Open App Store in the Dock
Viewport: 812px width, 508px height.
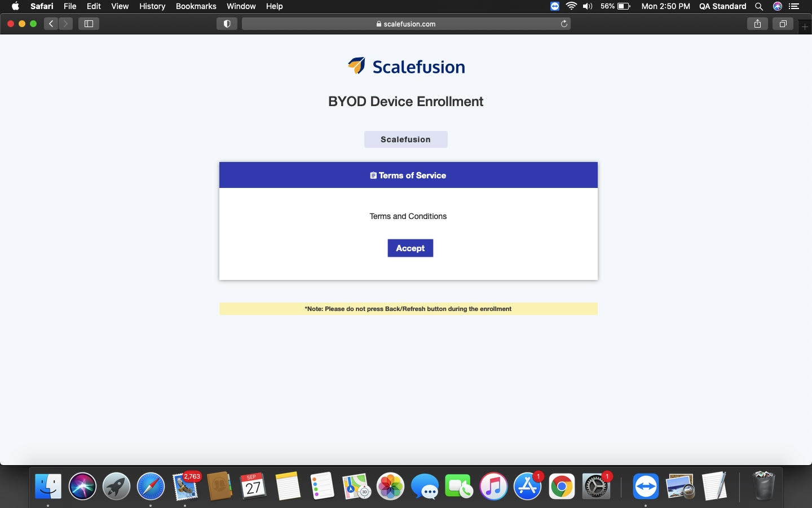click(528, 486)
